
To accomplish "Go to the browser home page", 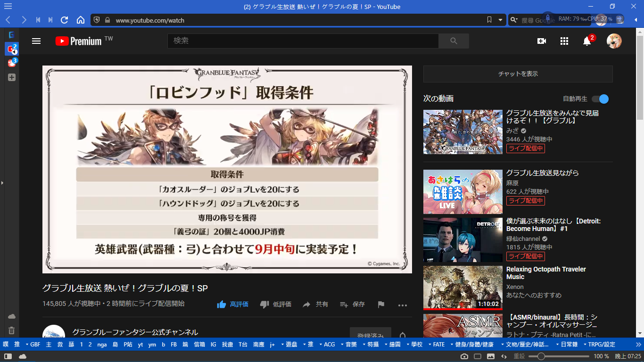I will 81,20.
